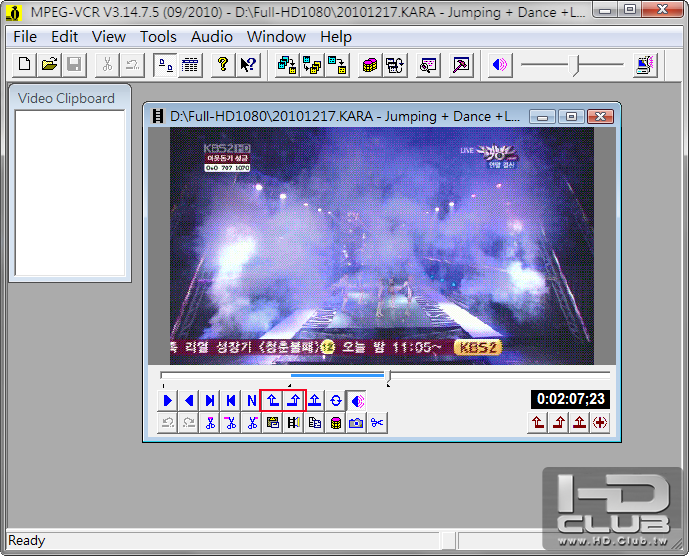The image size is (689, 556).
Task: Click the main toolbar Undo icon
Action: (x=132, y=65)
